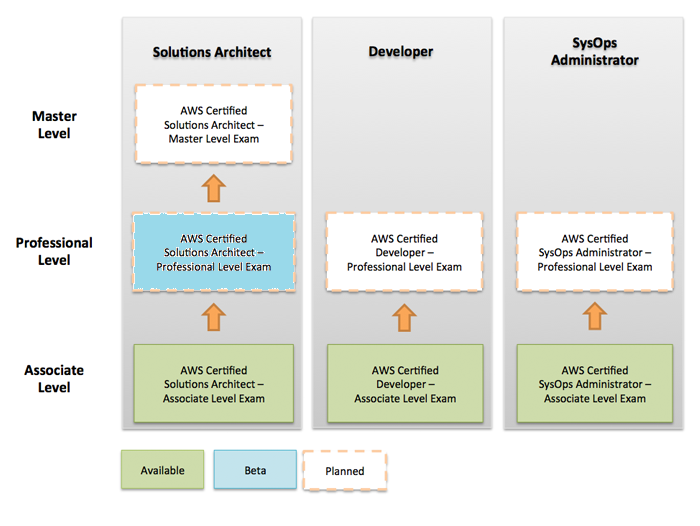Select the Solutions Architect Associate Level Exam box

pyautogui.click(x=212, y=384)
